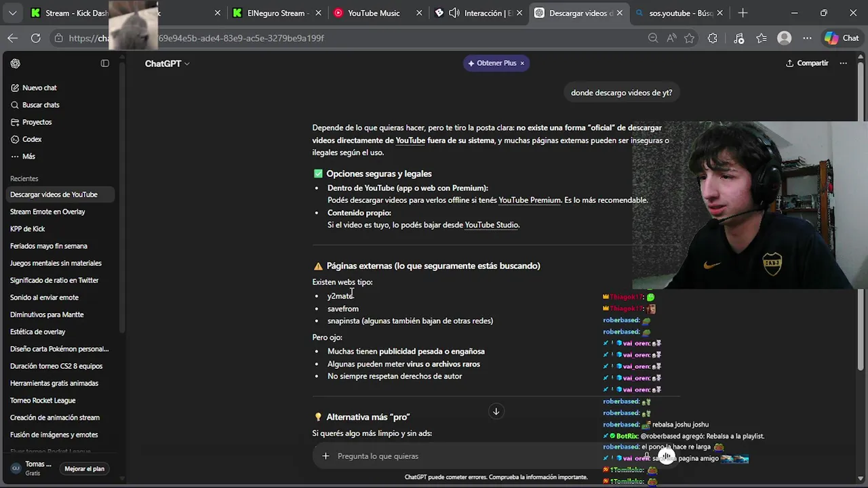Open browser profile avatar icon
868x488 pixels.
pos(785,38)
